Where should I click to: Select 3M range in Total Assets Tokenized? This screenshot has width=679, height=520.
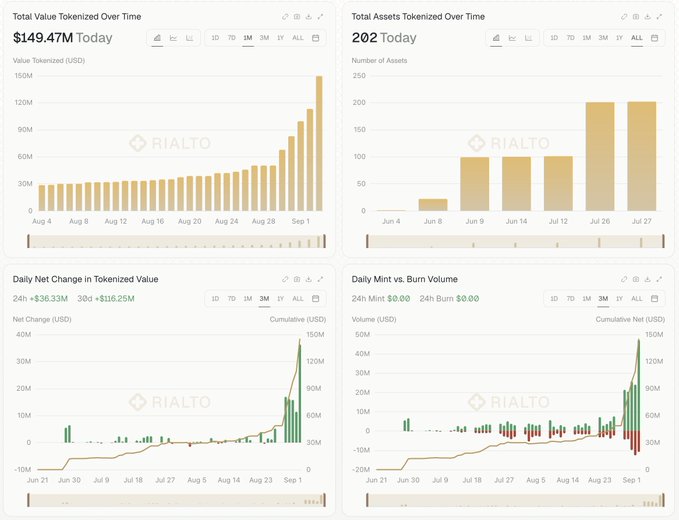[x=603, y=38]
